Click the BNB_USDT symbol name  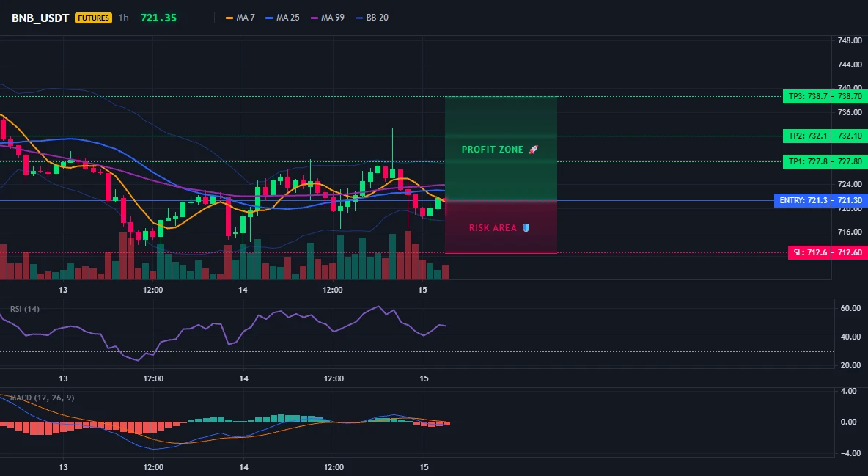coord(40,18)
